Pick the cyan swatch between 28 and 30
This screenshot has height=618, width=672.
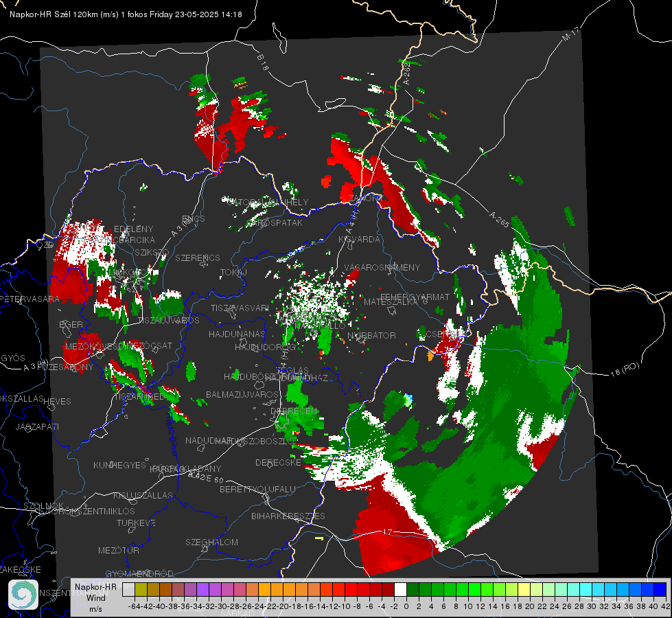[x=586, y=590]
